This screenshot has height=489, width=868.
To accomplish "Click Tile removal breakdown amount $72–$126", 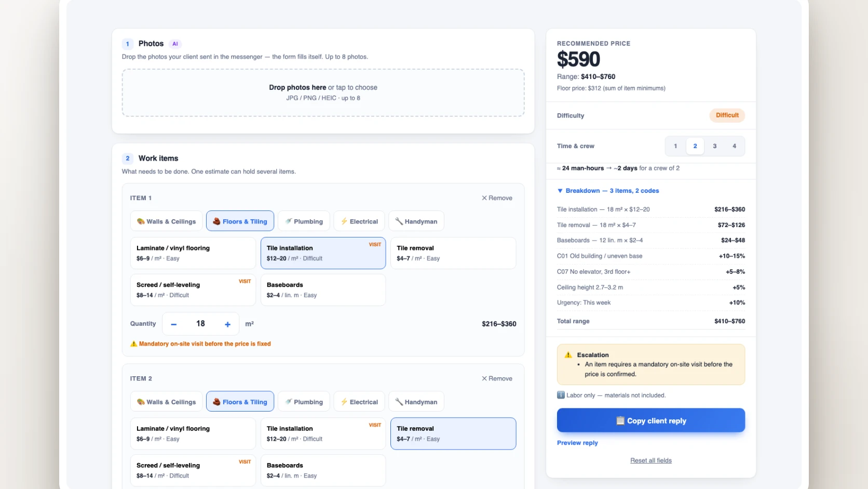I will click(x=731, y=225).
